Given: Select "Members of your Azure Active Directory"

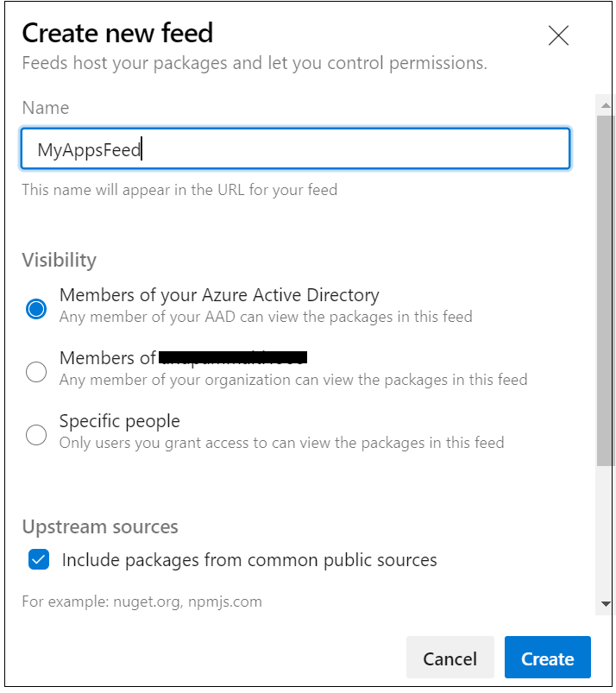Looking at the screenshot, I should (x=218, y=295).
